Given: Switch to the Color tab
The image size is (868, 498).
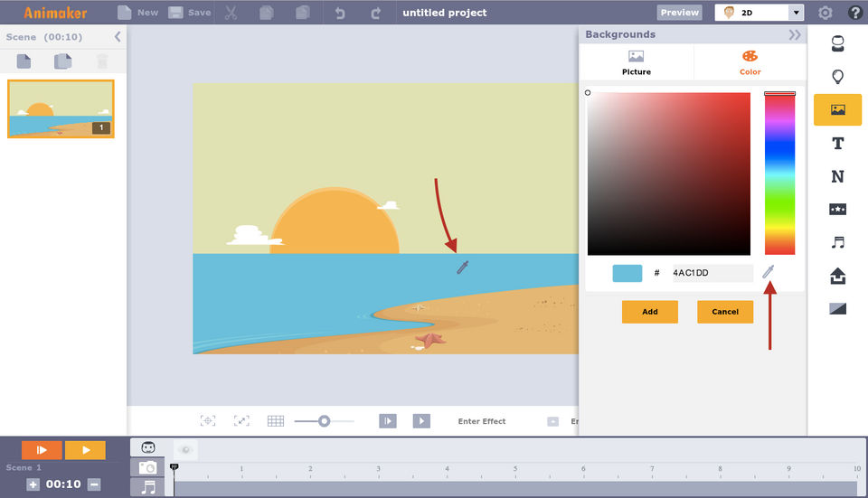Looking at the screenshot, I should click(x=750, y=62).
